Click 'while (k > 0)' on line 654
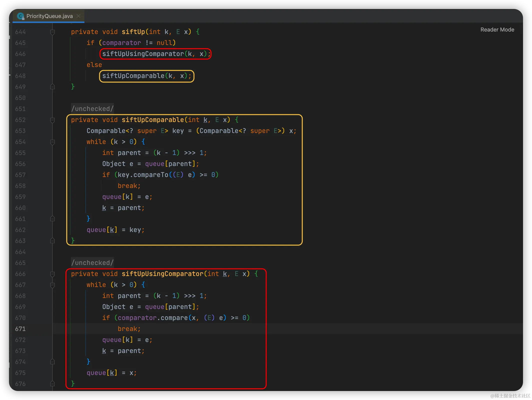This screenshot has height=400, width=532. [112, 142]
